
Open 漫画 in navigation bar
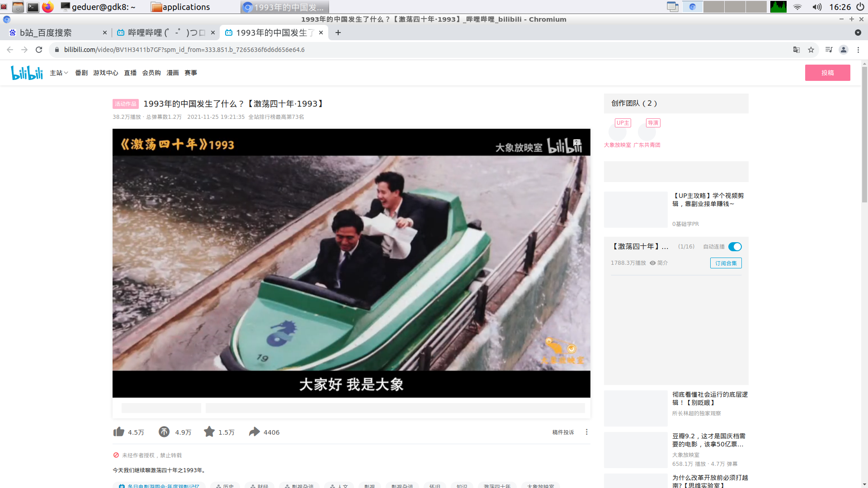(173, 73)
